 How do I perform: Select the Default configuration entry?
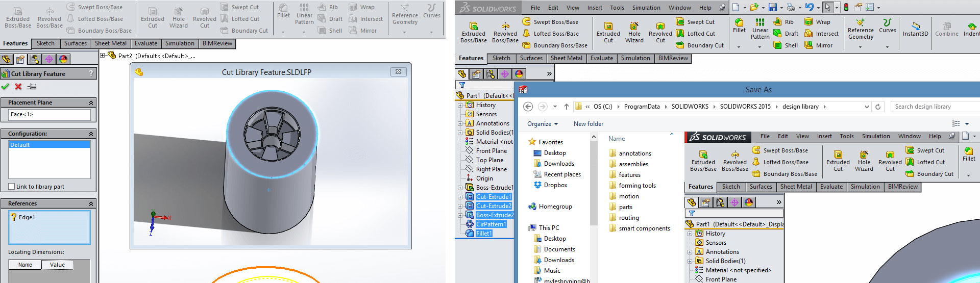50,145
